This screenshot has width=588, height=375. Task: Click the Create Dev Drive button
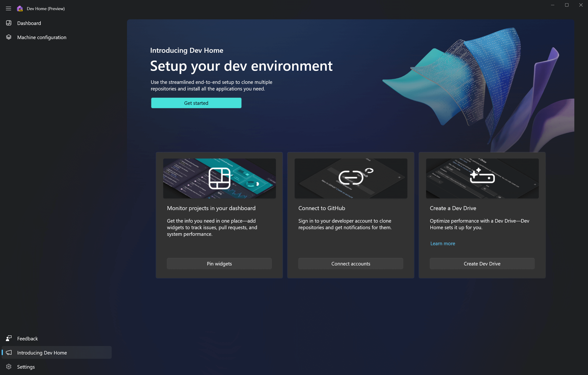[482, 264]
